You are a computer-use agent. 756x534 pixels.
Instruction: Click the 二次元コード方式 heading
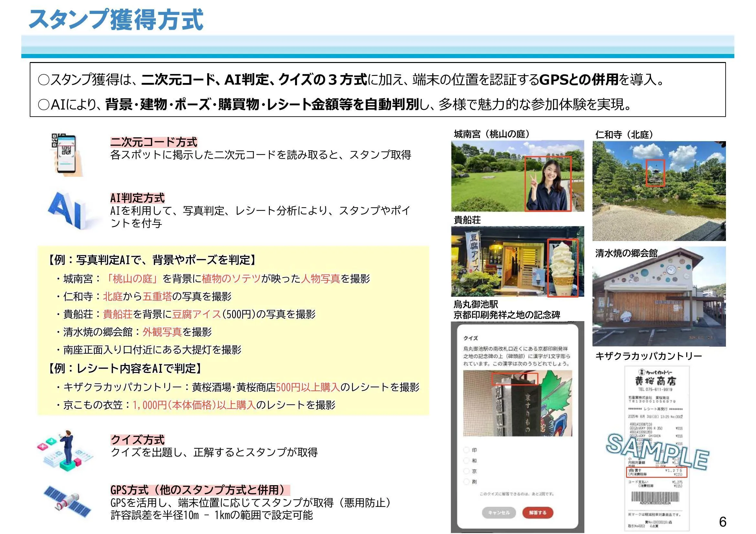154,142
